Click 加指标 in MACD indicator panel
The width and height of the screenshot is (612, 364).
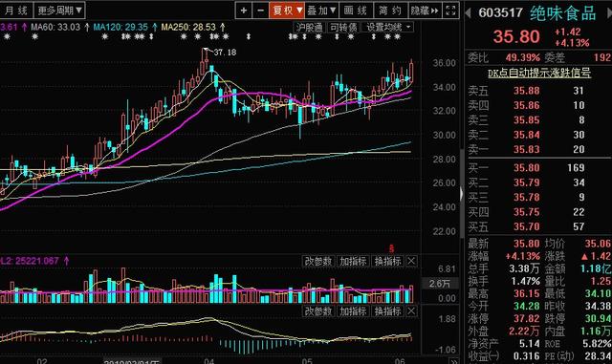(x=353, y=310)
